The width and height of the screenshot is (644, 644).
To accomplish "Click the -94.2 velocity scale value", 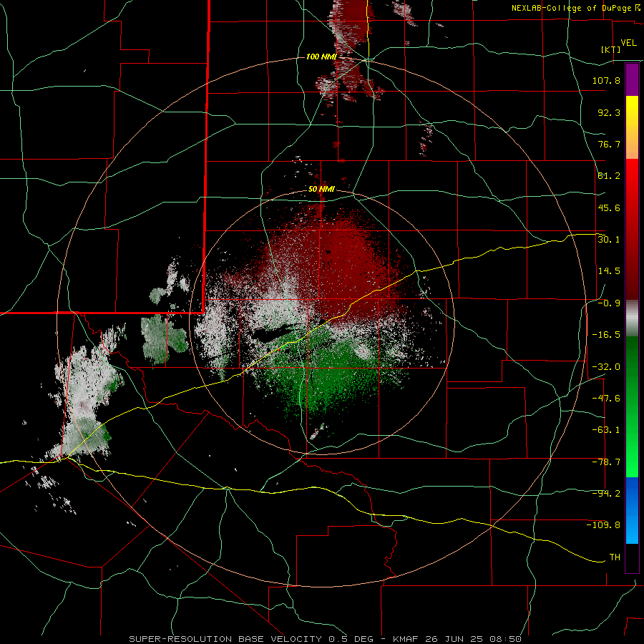I will coord(606,494).
